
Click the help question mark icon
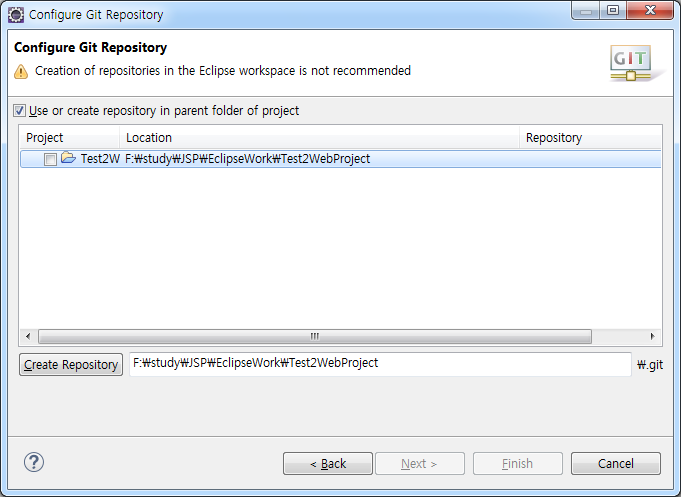click(x=33, y=462)
